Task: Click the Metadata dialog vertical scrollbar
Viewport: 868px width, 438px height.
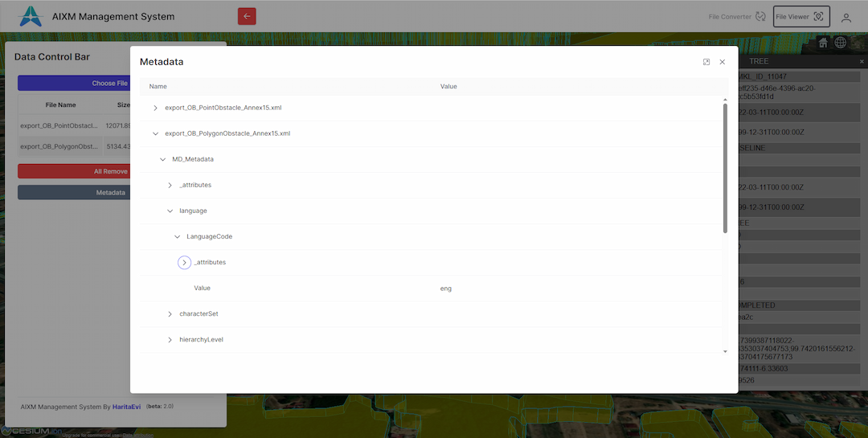Action: (725, 169)
